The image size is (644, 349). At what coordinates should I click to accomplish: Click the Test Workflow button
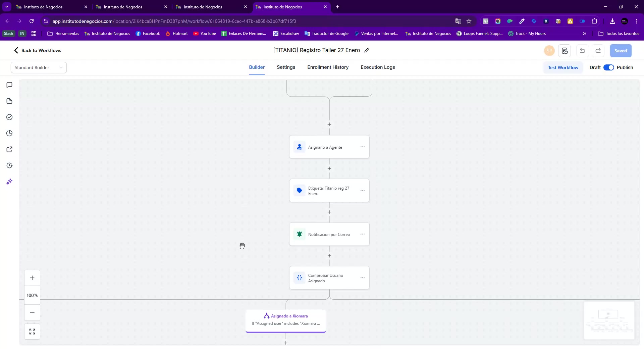563,67
